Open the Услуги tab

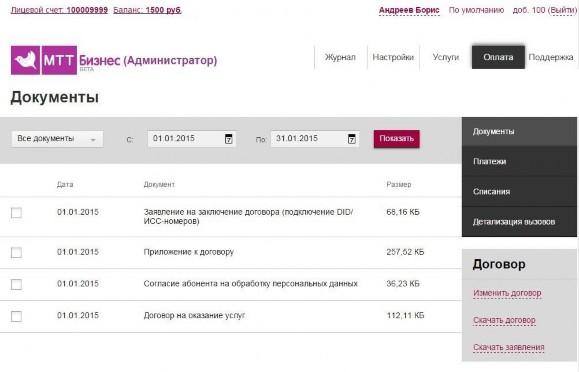pos(446,57)
